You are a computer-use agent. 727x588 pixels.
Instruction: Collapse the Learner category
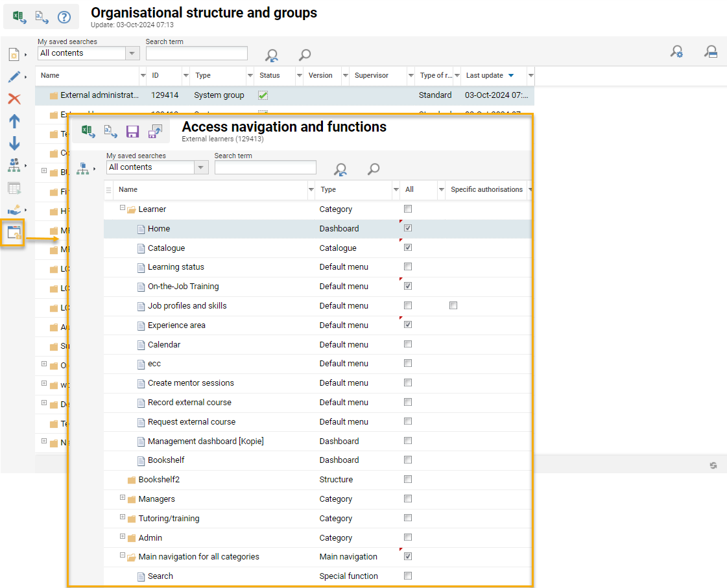point(123,209)
